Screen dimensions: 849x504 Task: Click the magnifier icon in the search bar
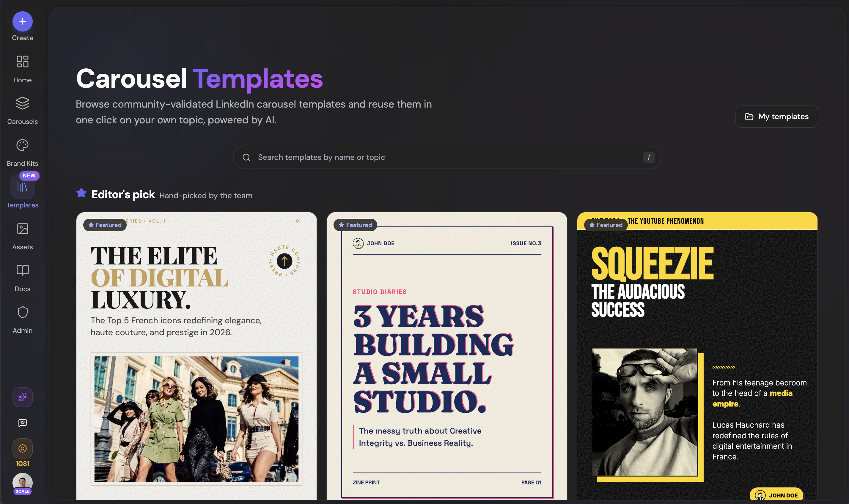(246, 157)
